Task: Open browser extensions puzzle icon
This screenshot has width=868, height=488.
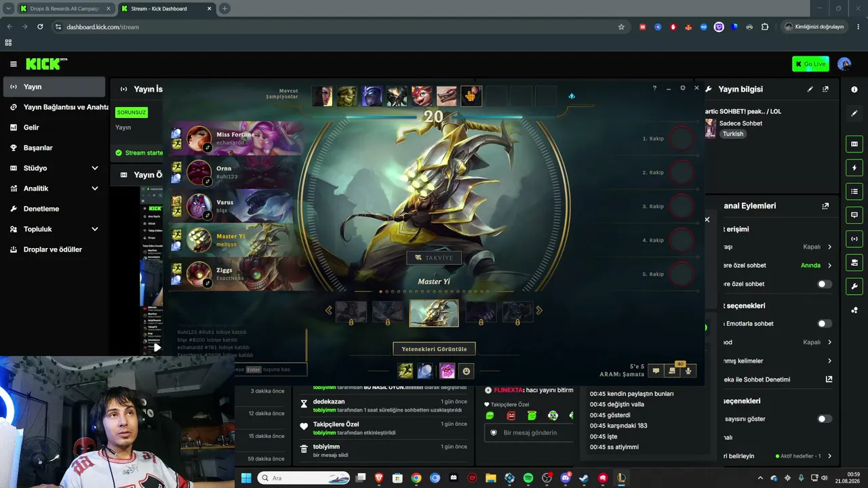Action: point(765,27)
